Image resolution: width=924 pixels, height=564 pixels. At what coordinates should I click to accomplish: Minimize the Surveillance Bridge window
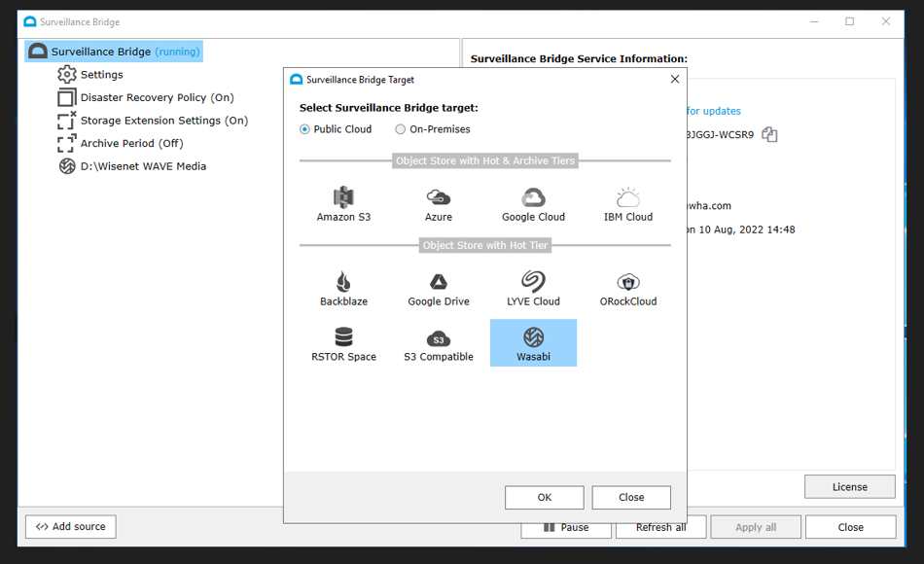[x=814, y=21]
